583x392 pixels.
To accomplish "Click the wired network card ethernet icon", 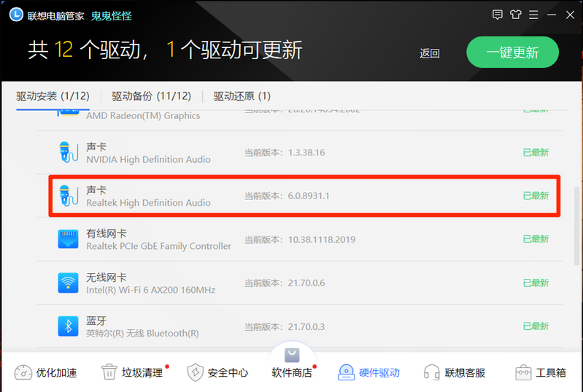I will [x=68, y=239].
